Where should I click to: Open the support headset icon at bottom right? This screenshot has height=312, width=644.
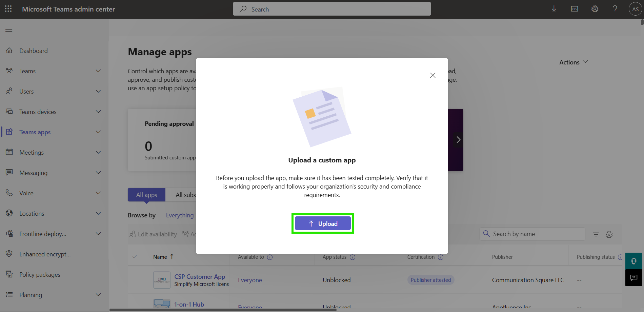(633, 261)
